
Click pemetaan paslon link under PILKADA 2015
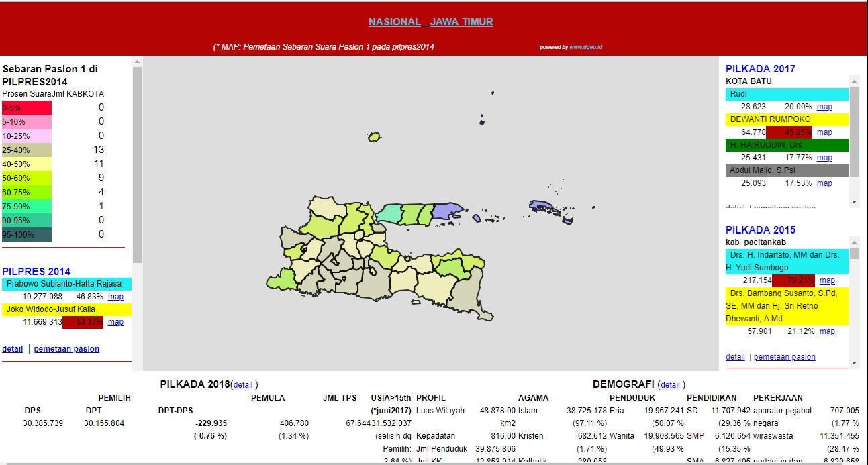point(784,357)
